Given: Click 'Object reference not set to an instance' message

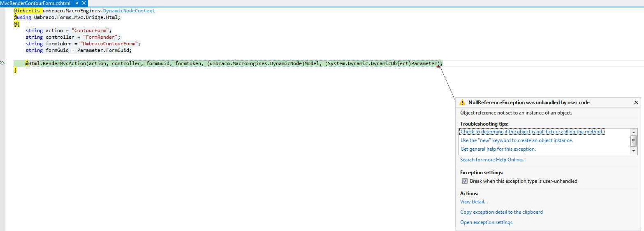Looking at the screenshot, I should 516,113.
